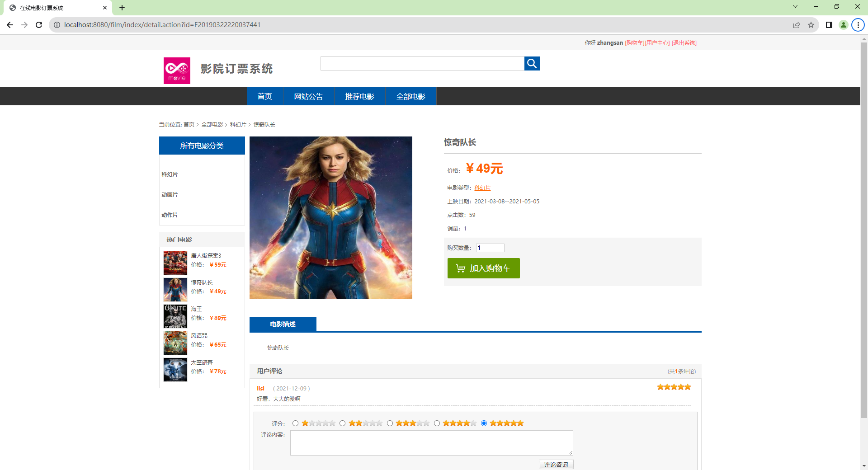Bookmark this page with star icon
Image resolution: width=868 pixels, height=470 pixels.
point(811,25)
